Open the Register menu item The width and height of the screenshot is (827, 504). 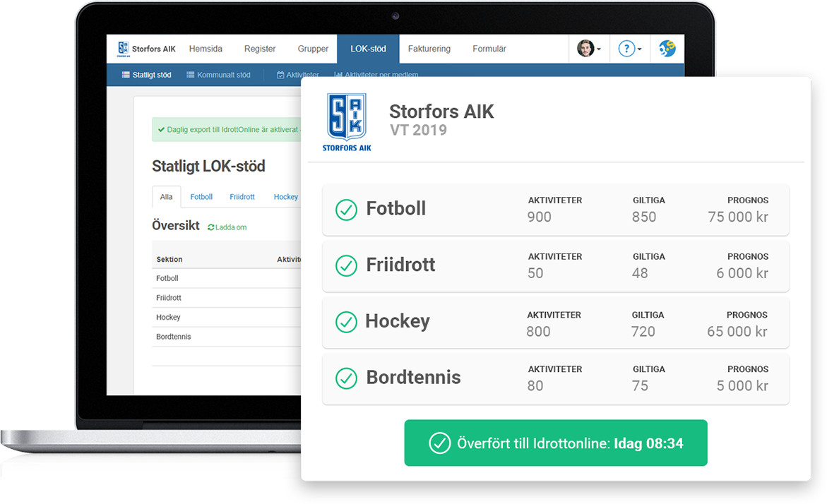[x=260, y=49]
